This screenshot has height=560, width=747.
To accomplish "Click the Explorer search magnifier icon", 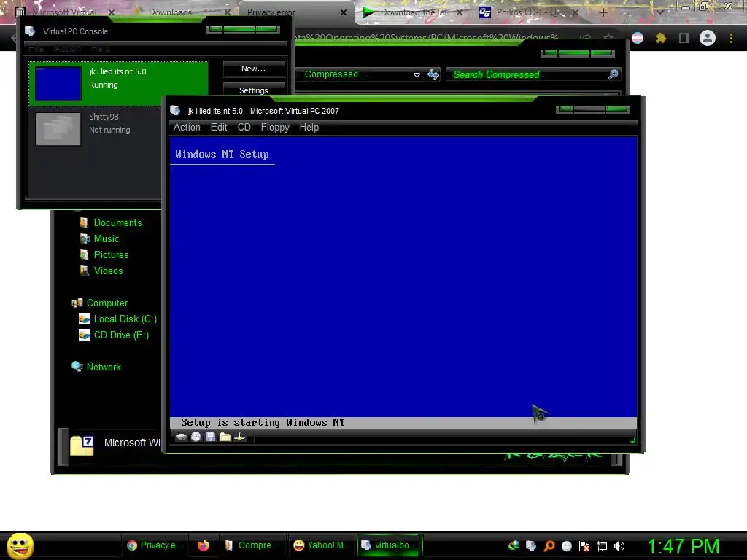I will click(x=613, y=74).
